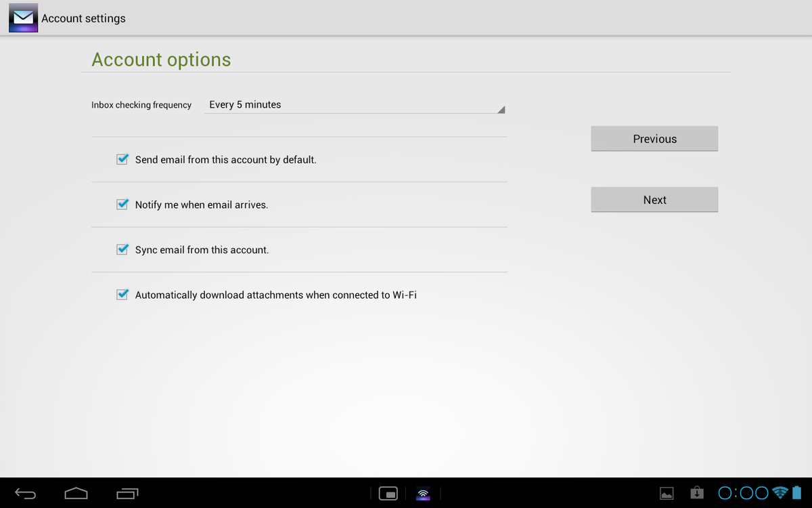Tap the Account settings title text
812x508 pixels.
pyautogui.click(x=83, y=18)
